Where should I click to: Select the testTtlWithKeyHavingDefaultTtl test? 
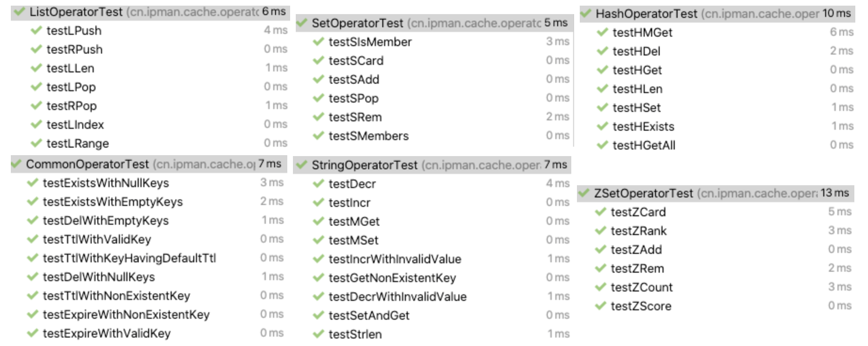tap(129, 258)
